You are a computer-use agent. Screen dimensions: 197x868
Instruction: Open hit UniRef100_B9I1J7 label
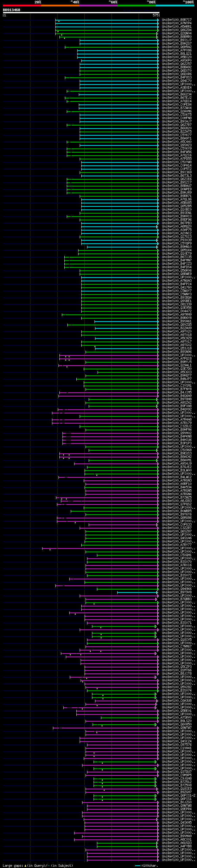coord(177,40)
